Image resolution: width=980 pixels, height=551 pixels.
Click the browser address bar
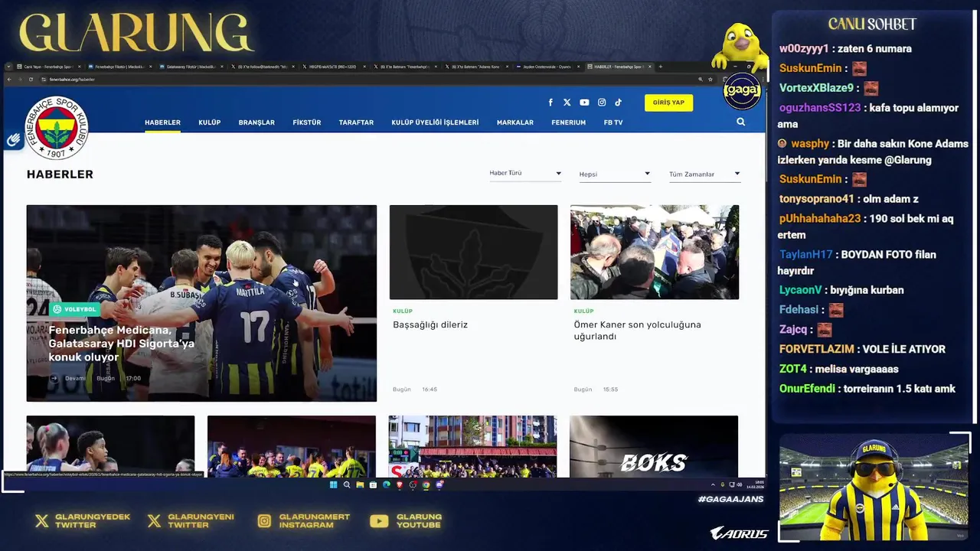pyautogui.click(x=367, y=80)
